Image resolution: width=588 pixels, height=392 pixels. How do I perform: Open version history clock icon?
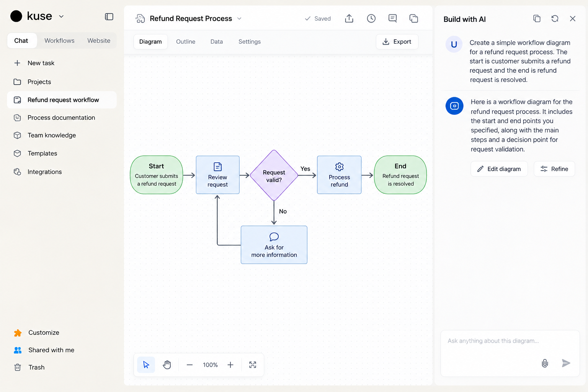[371, 18]
